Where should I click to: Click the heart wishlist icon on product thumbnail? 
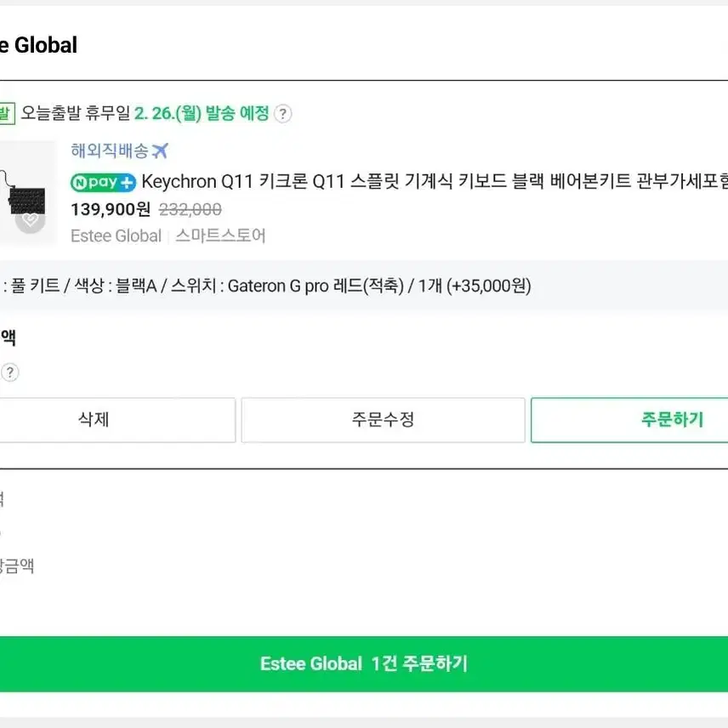(x=30, y=219)
